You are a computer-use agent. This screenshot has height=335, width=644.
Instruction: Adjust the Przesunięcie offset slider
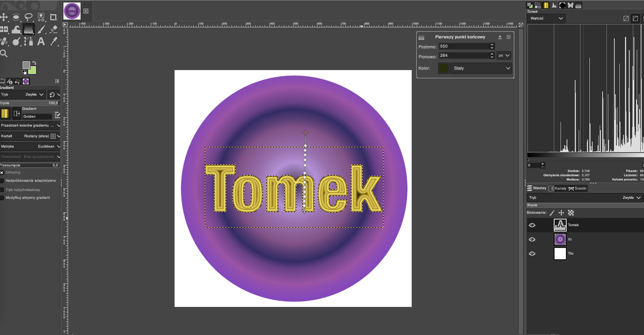(x=30, y=165)
